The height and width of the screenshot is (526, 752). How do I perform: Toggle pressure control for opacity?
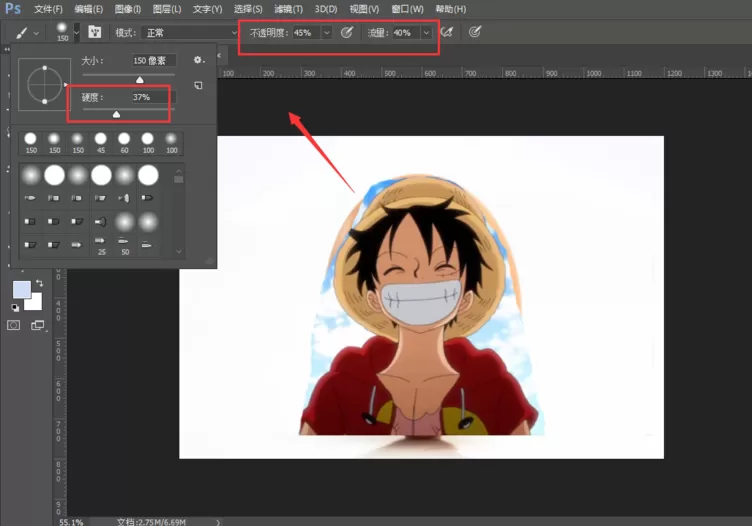point(346,32)
